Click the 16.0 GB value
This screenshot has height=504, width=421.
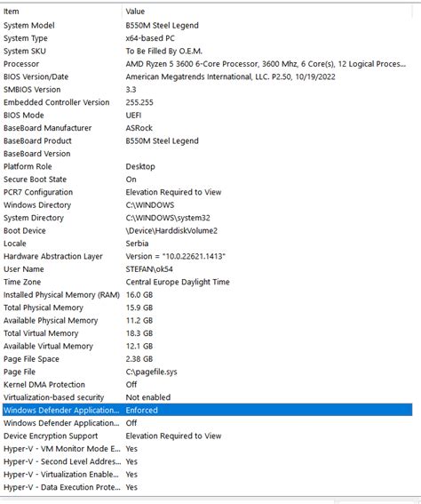click(x=139, y=295)
